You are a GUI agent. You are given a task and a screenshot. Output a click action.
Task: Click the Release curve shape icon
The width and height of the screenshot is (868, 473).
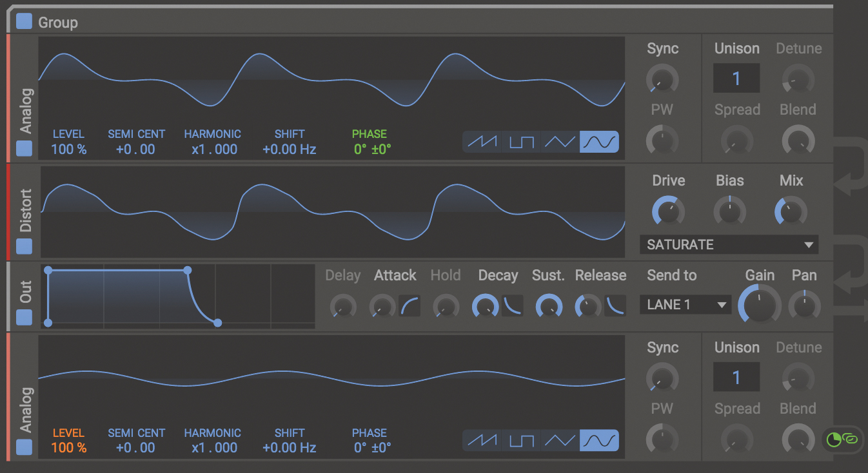pyautogui.click(x=615, y=305)
